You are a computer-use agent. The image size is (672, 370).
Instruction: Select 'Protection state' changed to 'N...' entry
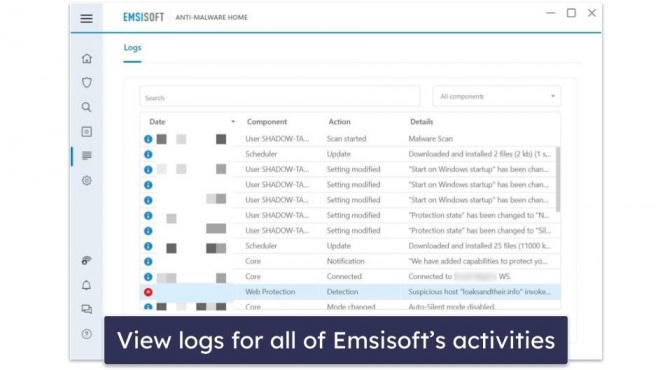(x=479, y=215)
